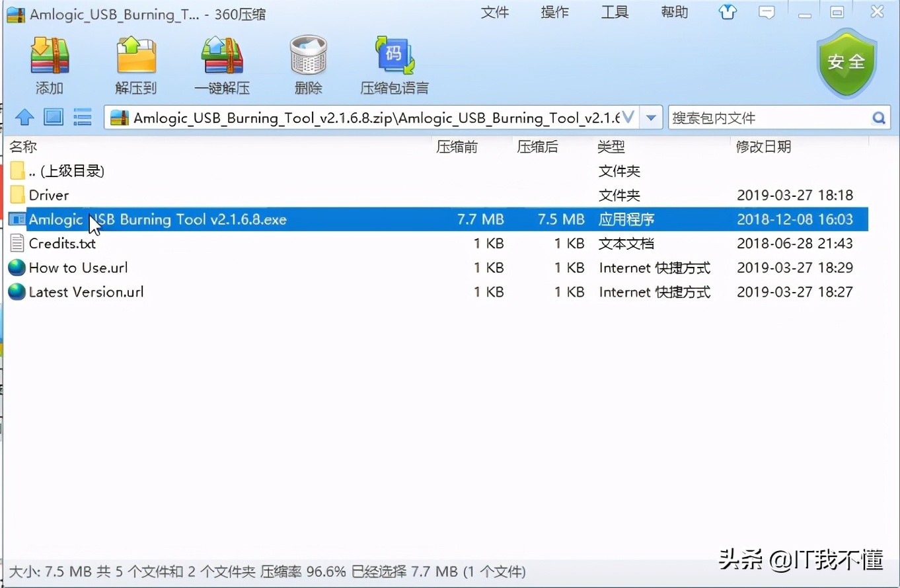Screen dimensions: 900x588
Task: Click inside the 搜索包内文件 search box
Action: (760, 117)
